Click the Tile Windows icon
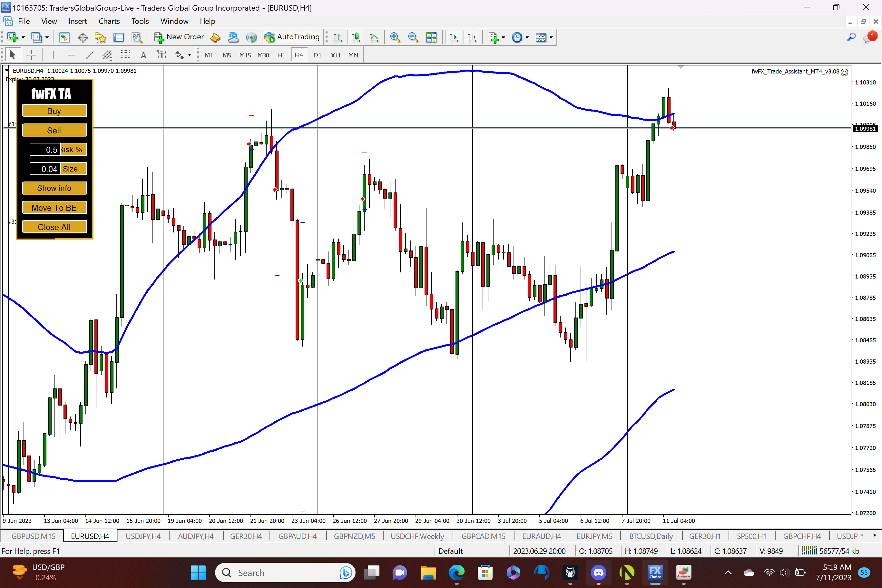 (431, 37)
